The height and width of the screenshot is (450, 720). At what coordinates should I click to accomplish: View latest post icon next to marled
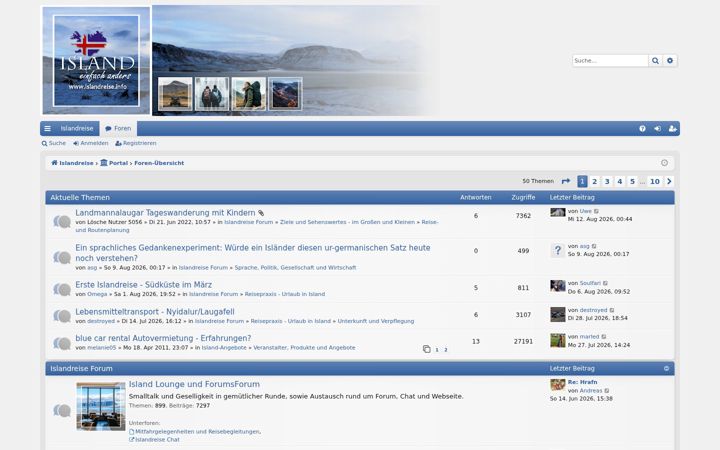click(604, 337)
